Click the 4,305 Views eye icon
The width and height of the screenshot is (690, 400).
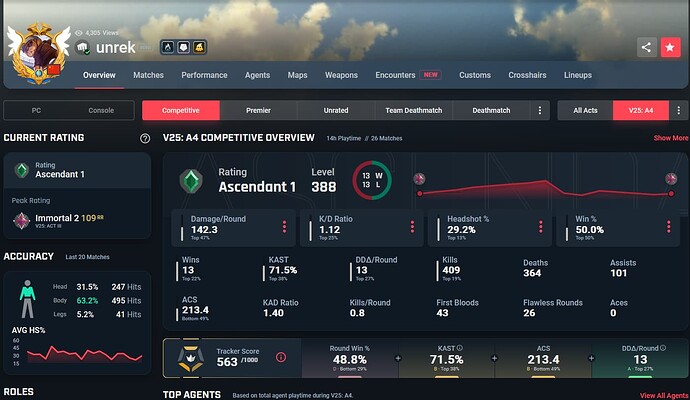click(79, 33)
